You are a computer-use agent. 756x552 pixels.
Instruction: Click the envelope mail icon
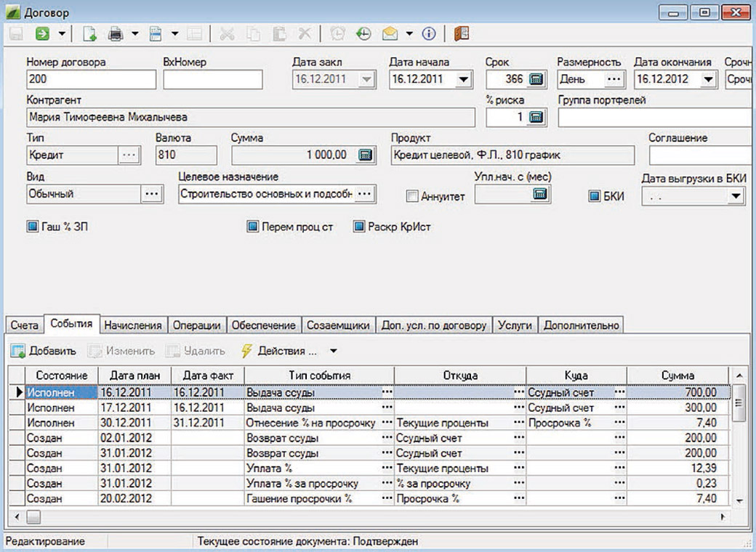pos(390,33)
